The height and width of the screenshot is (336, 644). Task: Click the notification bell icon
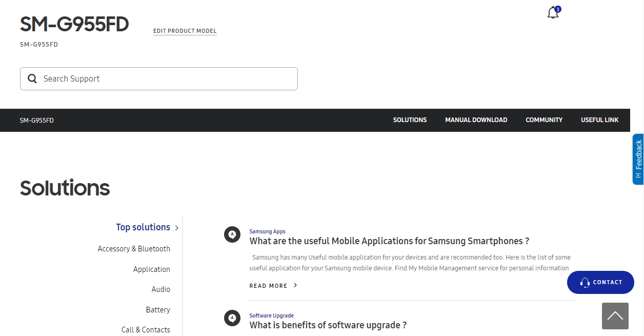[553, 13]
